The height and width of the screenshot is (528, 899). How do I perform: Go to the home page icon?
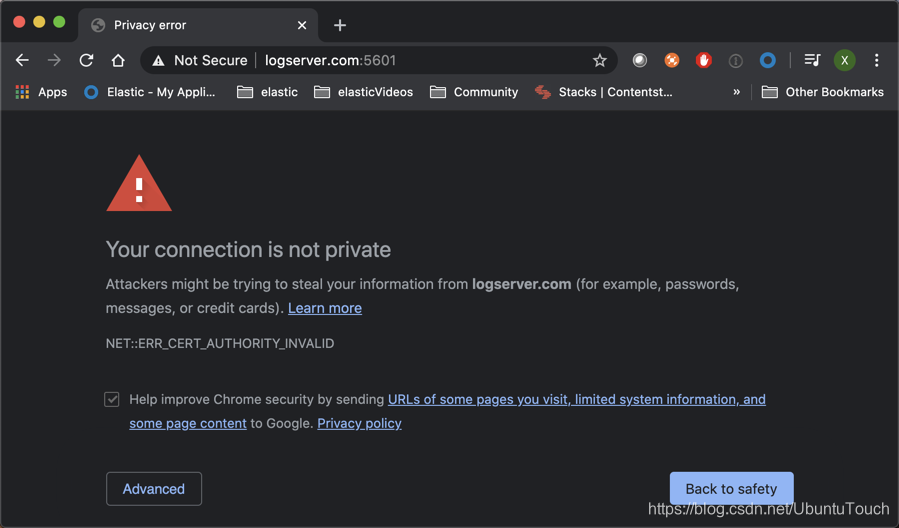118,60
